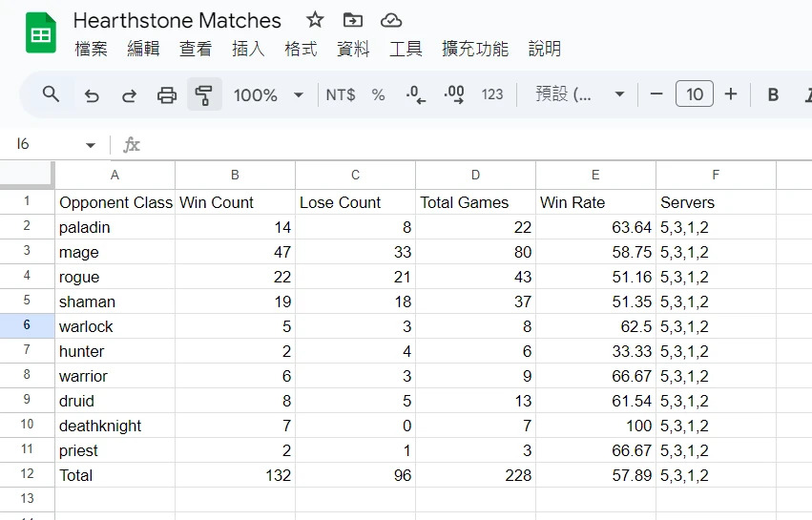Select the win rate cell 100
This screenshot has height=520, width=812.
coord(595,426)
